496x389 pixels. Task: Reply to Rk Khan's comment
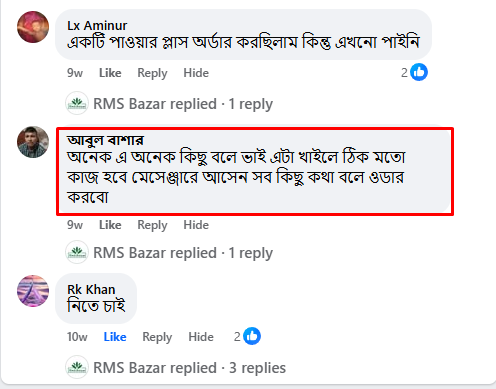click(x=157, y=337)
